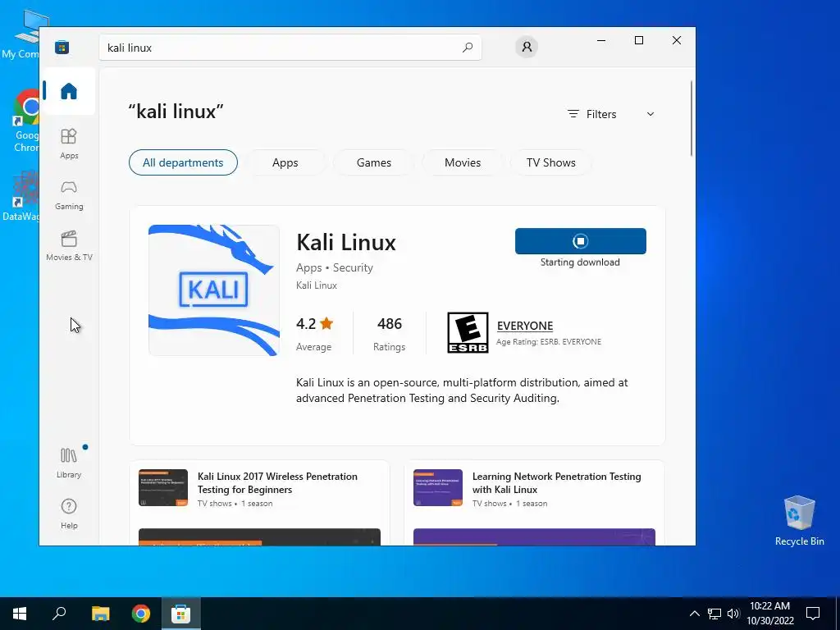Go to Home in Store sidebar
Screen dimensions: 840x630
pos(69,91)
